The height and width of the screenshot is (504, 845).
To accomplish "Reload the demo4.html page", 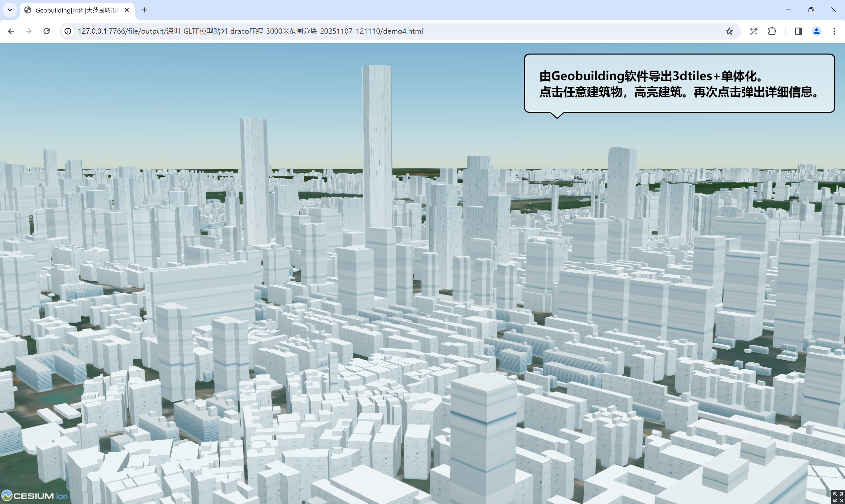I will (47, 31).
